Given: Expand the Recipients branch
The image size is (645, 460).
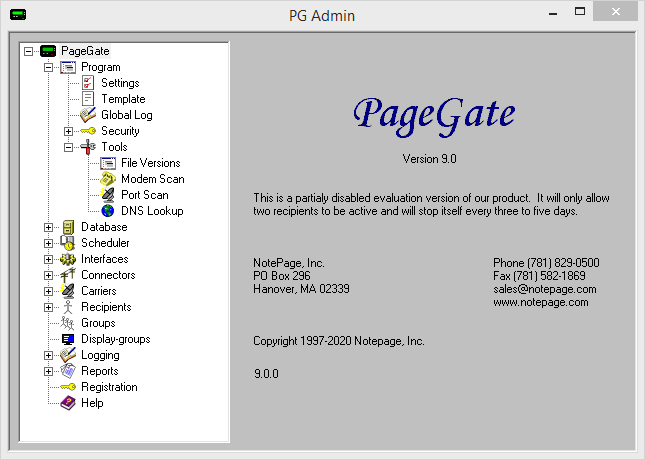Looking at the screenshot, I should click(x=49, y=307).
